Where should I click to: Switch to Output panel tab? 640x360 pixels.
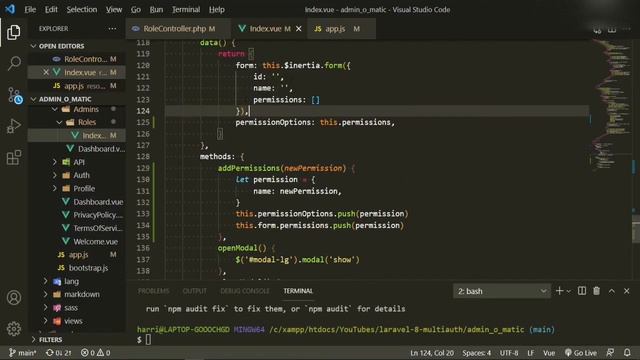(x=194, y=291)
